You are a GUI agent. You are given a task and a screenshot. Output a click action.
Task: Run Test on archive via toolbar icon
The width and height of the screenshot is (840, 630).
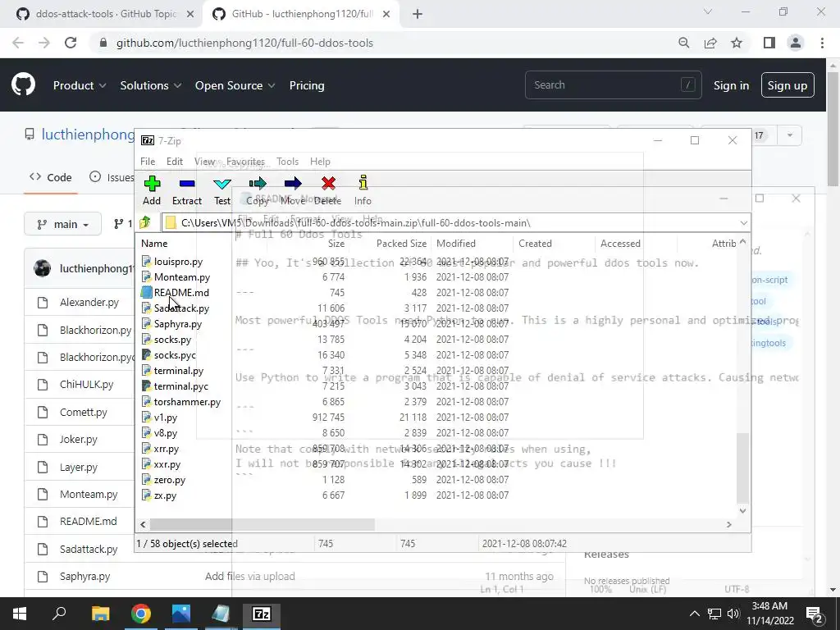pos(221,190)
